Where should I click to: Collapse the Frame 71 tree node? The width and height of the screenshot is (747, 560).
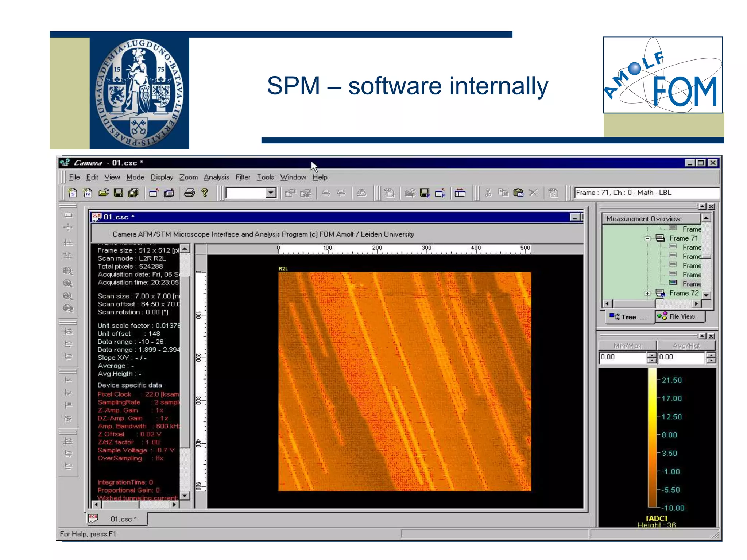pos(647,238)
